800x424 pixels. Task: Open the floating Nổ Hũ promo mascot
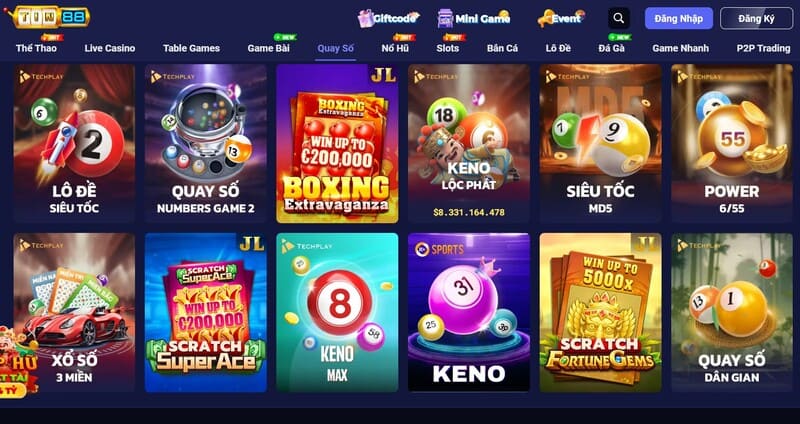[18, 362]
